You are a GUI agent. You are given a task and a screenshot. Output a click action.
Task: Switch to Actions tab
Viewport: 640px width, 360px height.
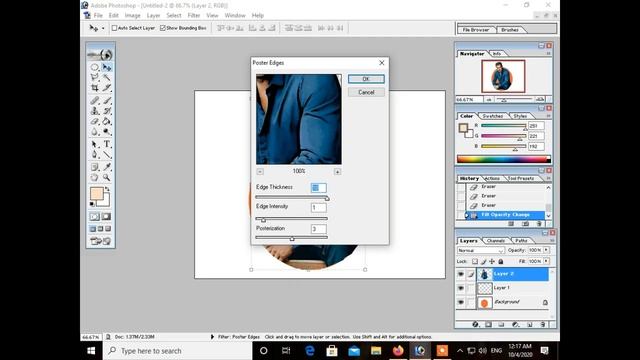point(492,178)
